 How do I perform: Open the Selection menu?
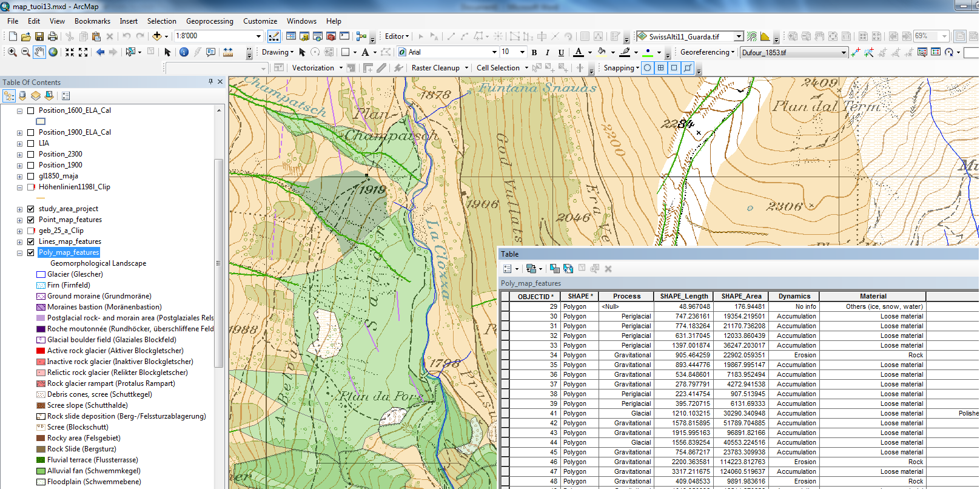click(x=161, y=21)
